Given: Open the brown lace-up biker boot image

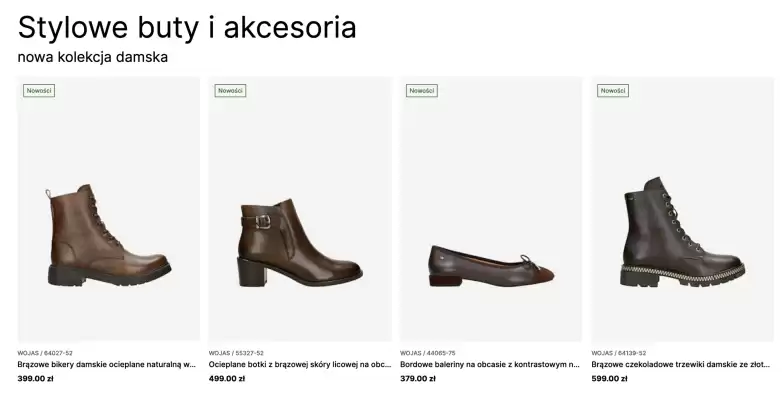Looking at the screenshot, I should 109,209.
